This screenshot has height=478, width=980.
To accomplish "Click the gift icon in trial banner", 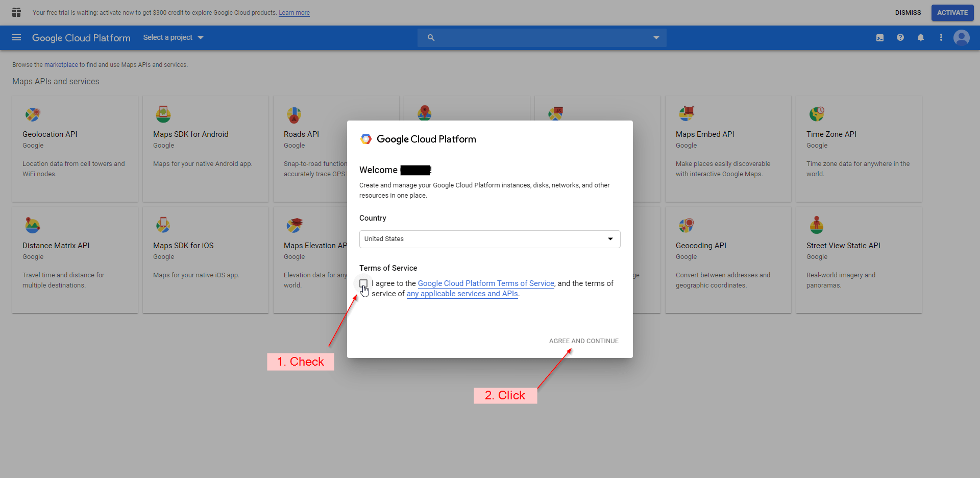I will pos(16,12).
